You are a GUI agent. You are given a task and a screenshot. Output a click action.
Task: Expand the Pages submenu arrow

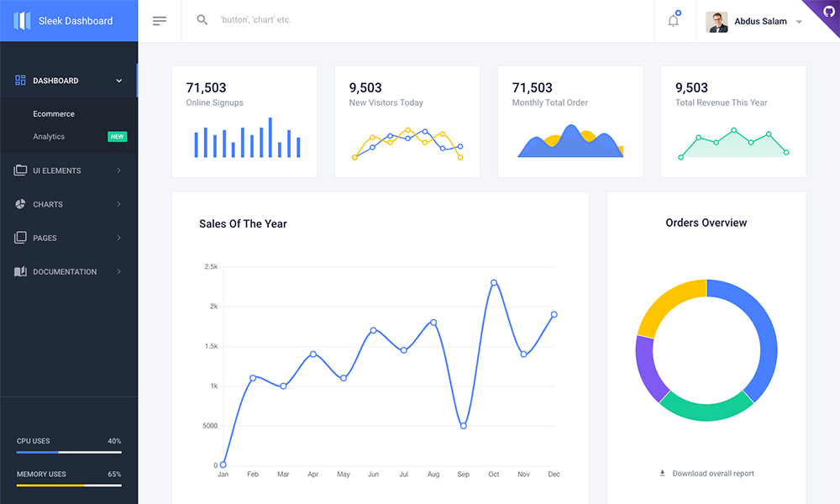coord(119,238)
